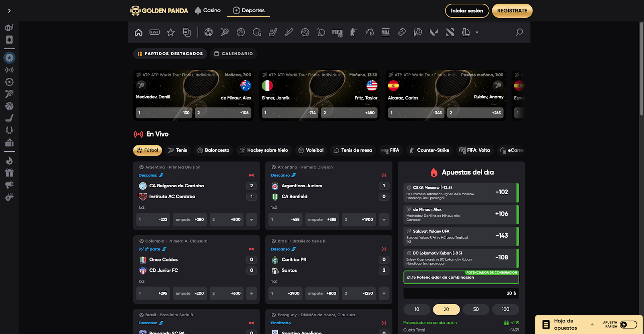Choose the 100 stake amount button
644x334 pixels.
[506, 309]
